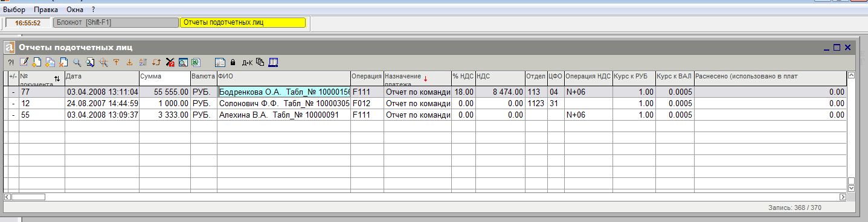Open the ? help menu

coord(94,10)
